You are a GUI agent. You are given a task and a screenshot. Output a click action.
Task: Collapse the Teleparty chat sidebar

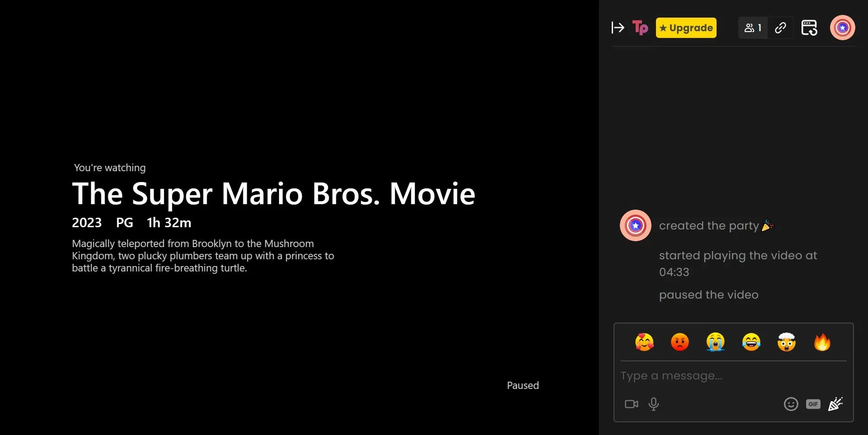(618, 28)
